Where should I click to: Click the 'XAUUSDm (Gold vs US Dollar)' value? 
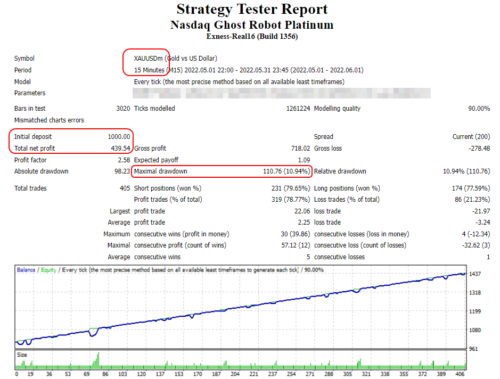[x=175, y=59]
